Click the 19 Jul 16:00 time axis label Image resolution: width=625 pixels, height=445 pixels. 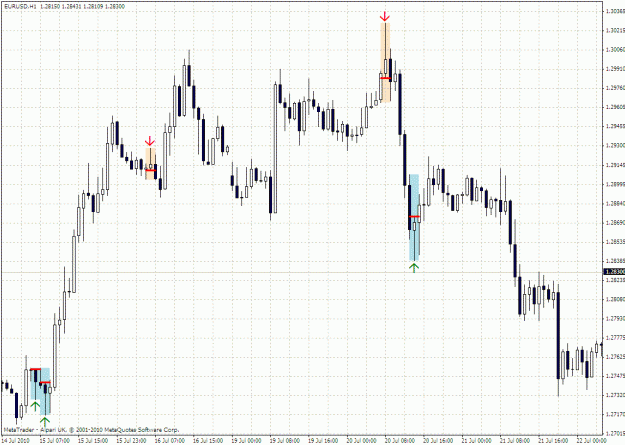tap(324, 441)
